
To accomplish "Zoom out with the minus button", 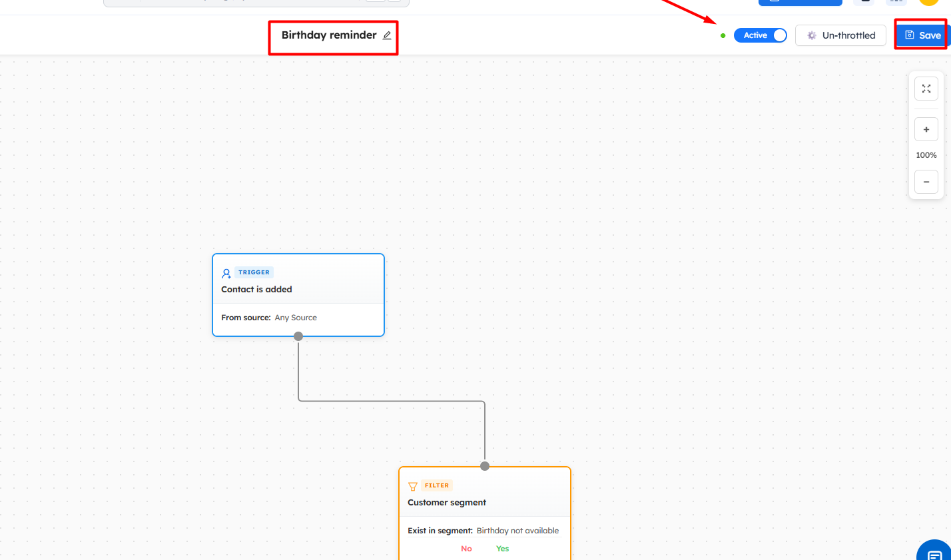I will (x=926, y=182).
